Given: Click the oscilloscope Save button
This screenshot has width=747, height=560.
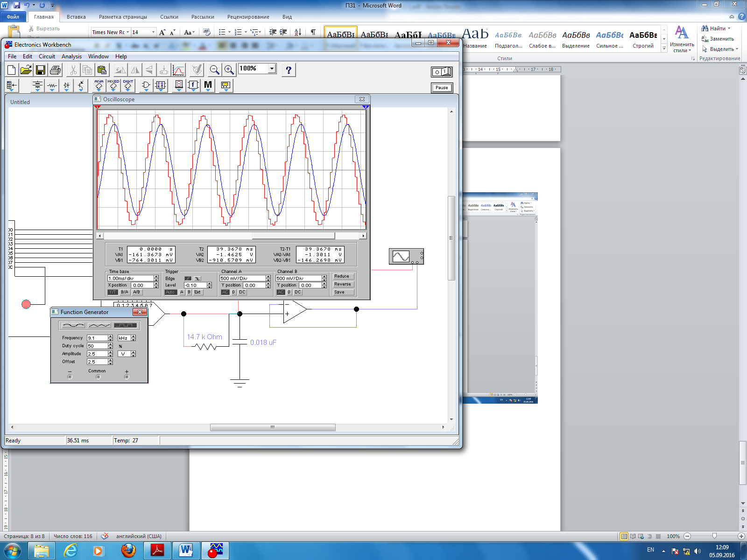Looking at the screenshot, I should coord(343,292).
